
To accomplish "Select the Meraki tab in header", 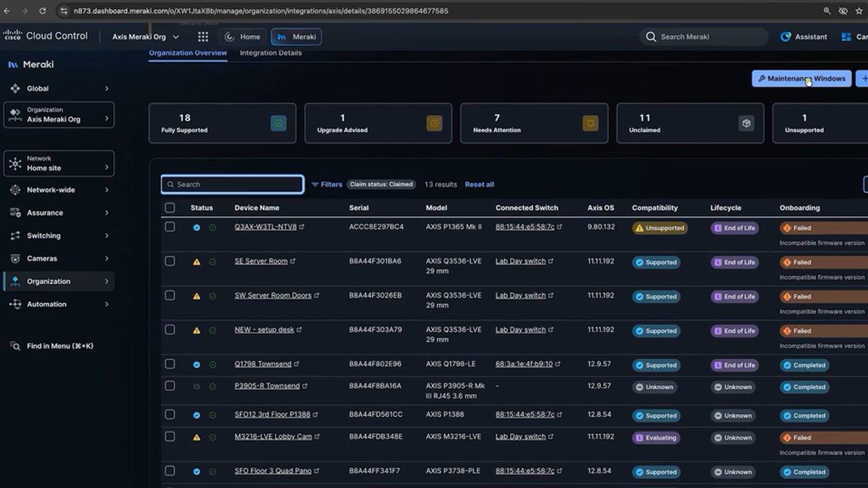I will (x=296, y=37).
